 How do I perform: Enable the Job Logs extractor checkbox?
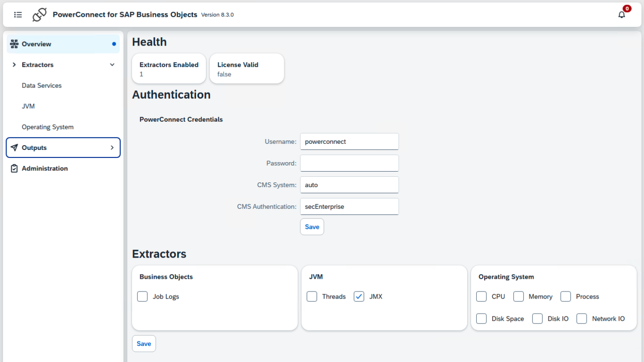click(x=142, y=297)
